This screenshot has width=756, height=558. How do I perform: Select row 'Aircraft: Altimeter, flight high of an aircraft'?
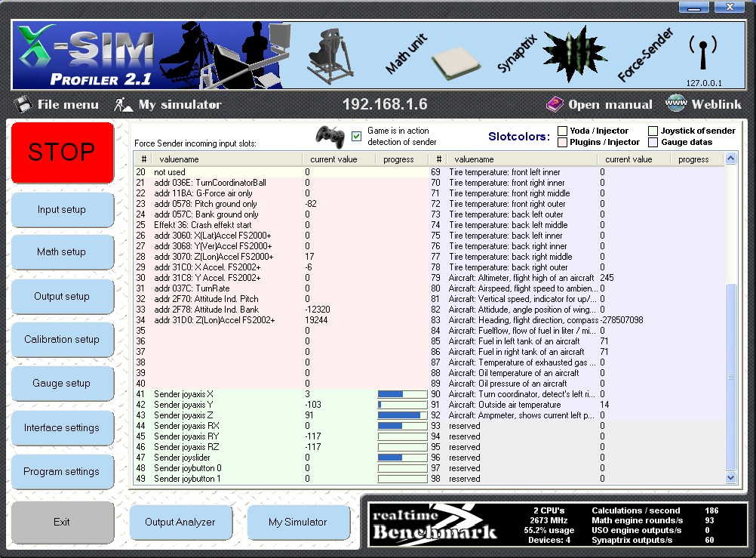[576, 278]
